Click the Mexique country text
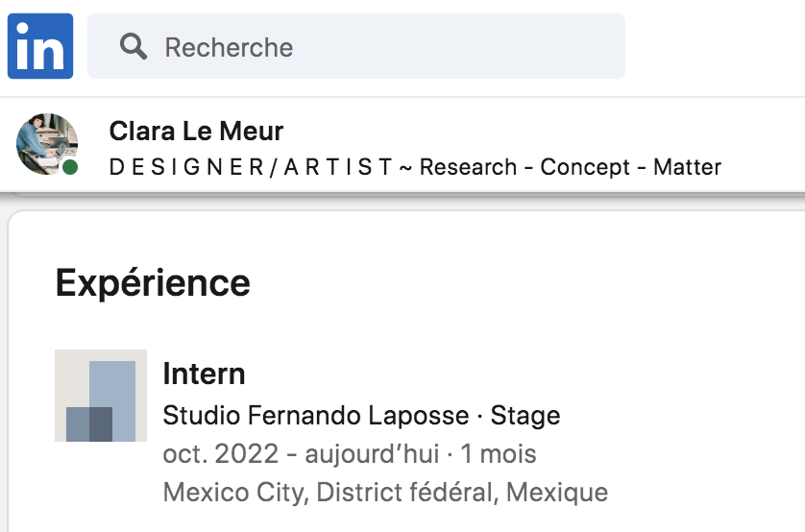The height and width of the screenshot is (532, 805). click(557, 493)
